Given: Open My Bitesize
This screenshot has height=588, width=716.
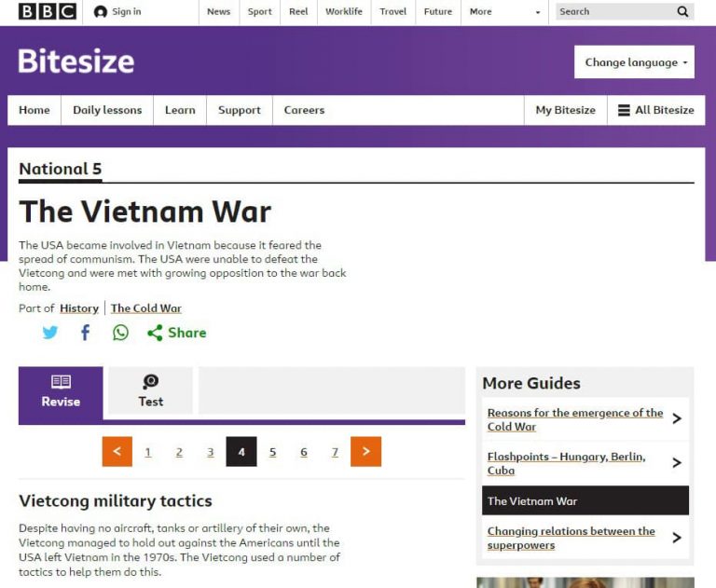Looking at the screenshot, I should point(565,110).
